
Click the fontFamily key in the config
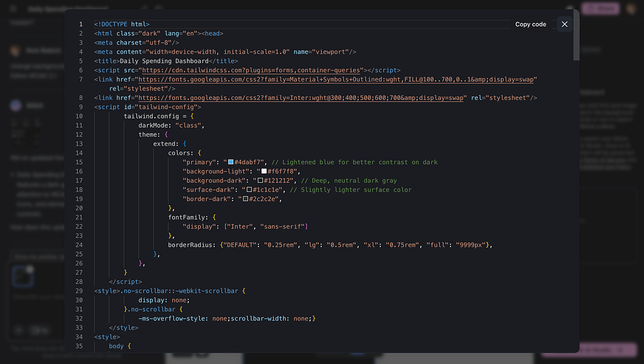click(186, 217)
